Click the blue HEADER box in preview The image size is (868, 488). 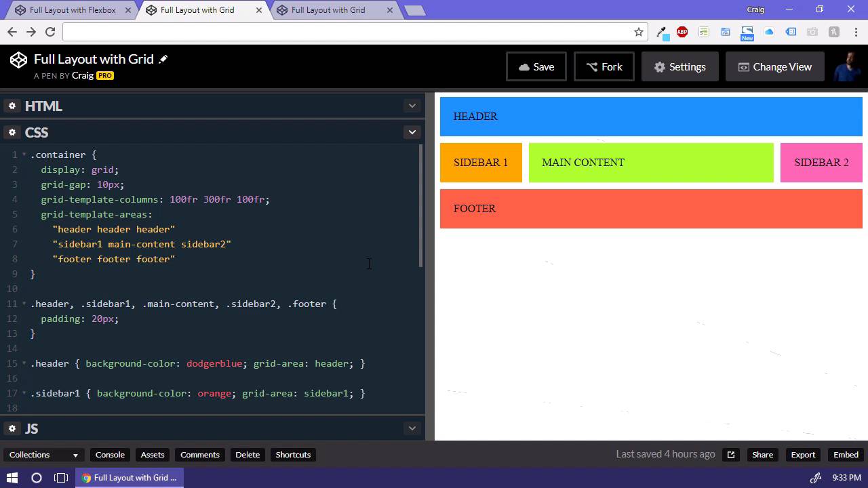(x=651, y=117)
